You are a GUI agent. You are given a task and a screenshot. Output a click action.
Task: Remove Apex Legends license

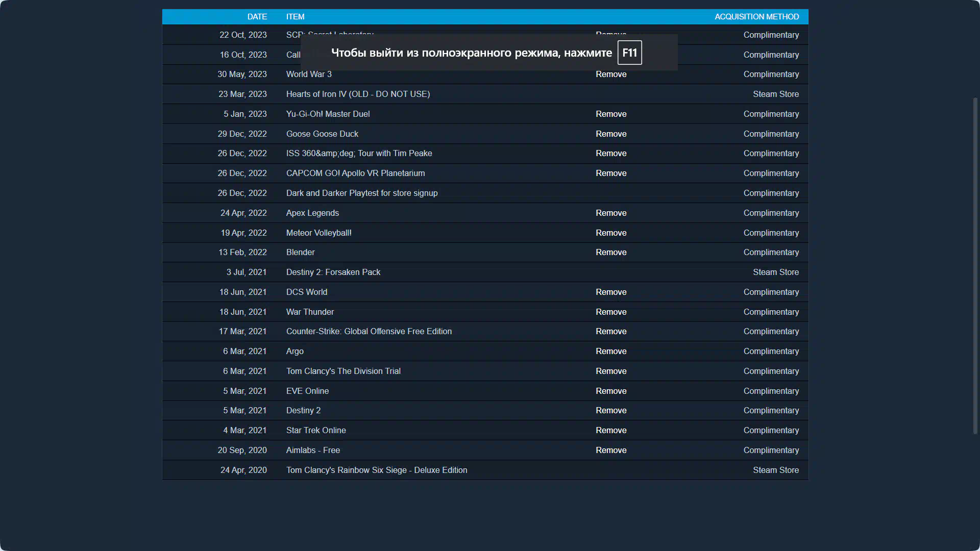611,213
